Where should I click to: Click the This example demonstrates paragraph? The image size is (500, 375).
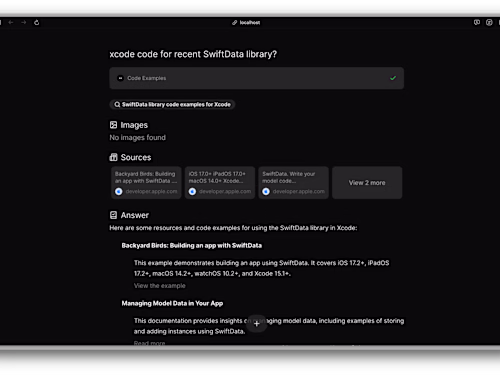coord(262,268)
